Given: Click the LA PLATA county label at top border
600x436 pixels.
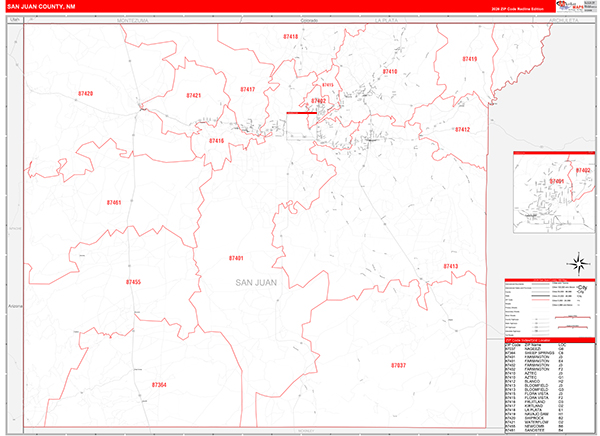Looking at the screenshot, I should (386, 20).
